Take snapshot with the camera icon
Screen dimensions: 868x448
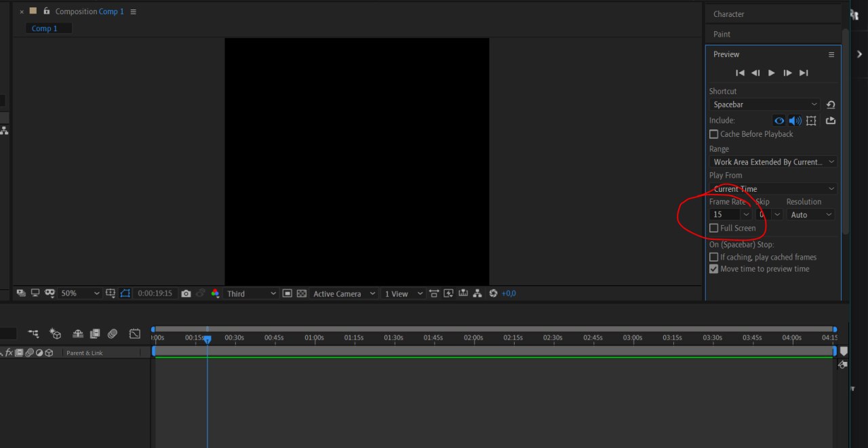pyautogui.click(x=186, y=293)
